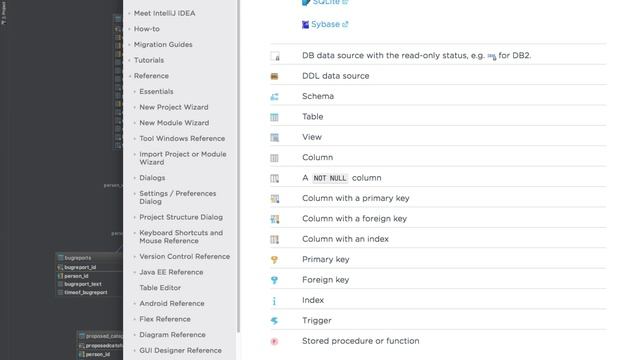Click the Schema icon
Image resolution: width=640 pixels, height=360 pixels.
click(274, 97)
